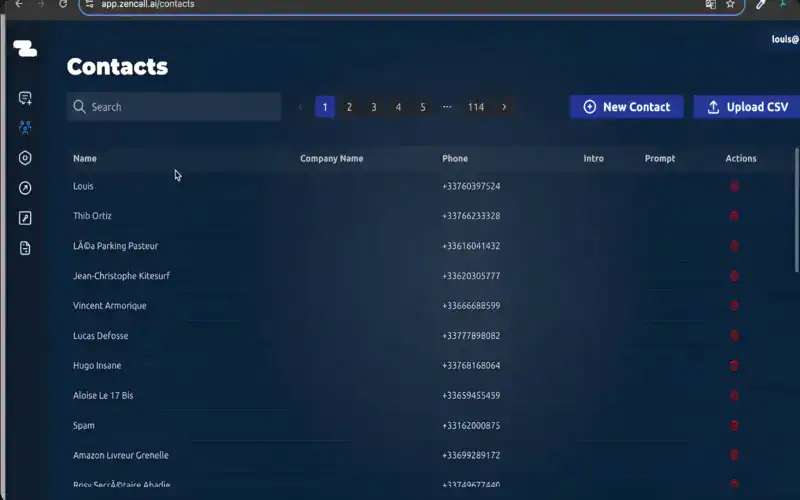Delete the Hugo Insane contact
Image resolution: width=800 pixels, height=500 pixels.
(734, 365)
